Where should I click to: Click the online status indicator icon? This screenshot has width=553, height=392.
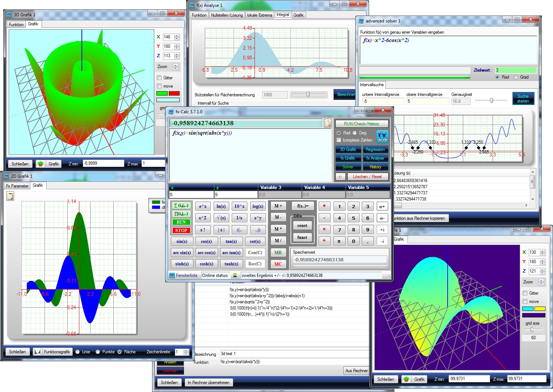235,275
